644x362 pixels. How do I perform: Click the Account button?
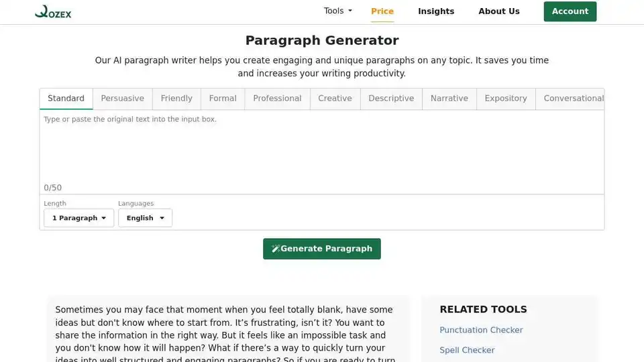[570, 11]
